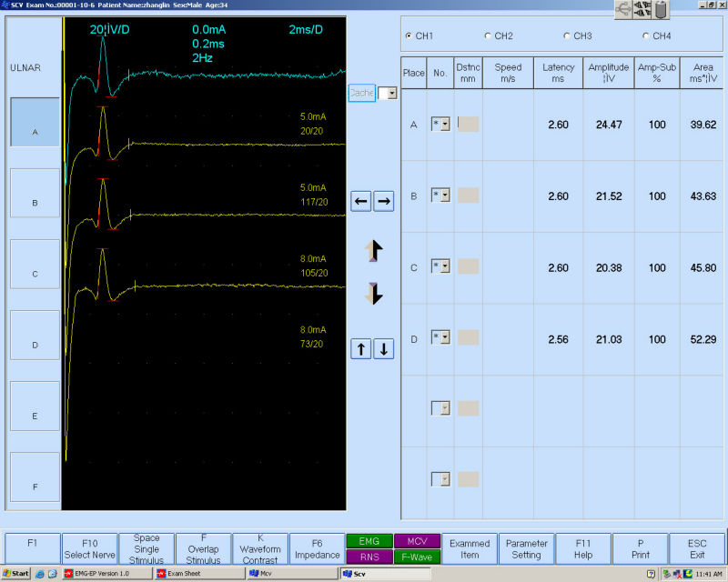Select stimulation site F button
The image size is (728, 582).
click(35, 477)
